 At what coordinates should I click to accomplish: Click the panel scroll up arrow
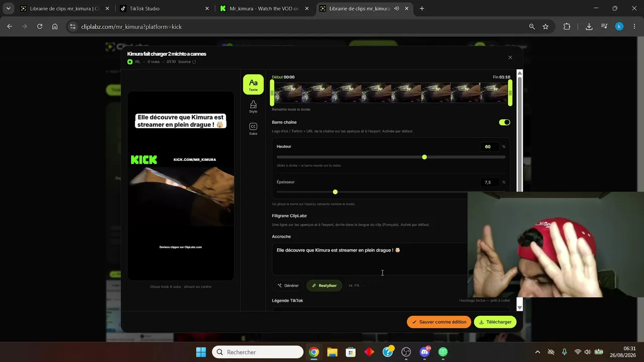tap(520, 73)
